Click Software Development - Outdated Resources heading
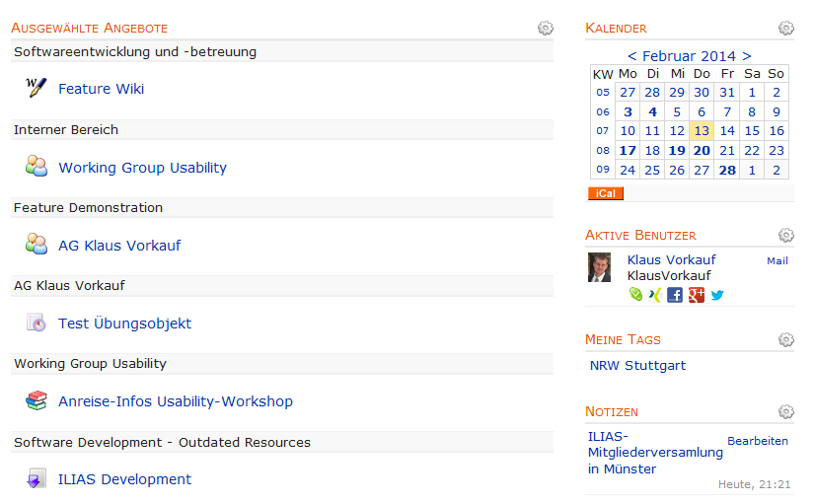This screenshot has height=504, width=814. 162,442
